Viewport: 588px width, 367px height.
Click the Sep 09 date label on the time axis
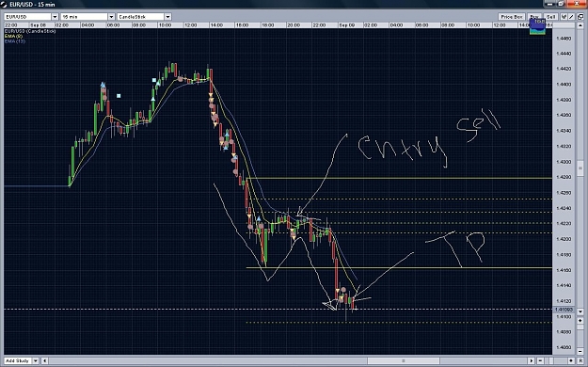pyautogui.click(x=346, y=25)
